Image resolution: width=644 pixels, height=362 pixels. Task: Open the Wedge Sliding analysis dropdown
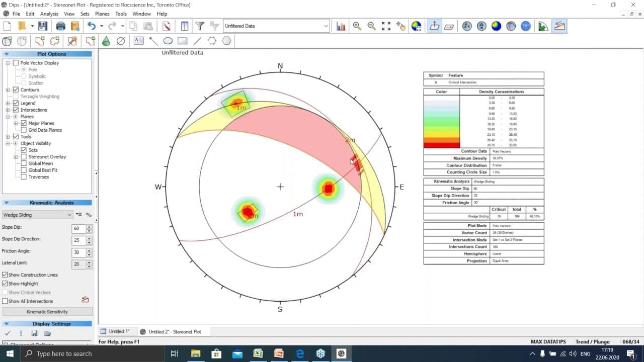coord(37,215)
